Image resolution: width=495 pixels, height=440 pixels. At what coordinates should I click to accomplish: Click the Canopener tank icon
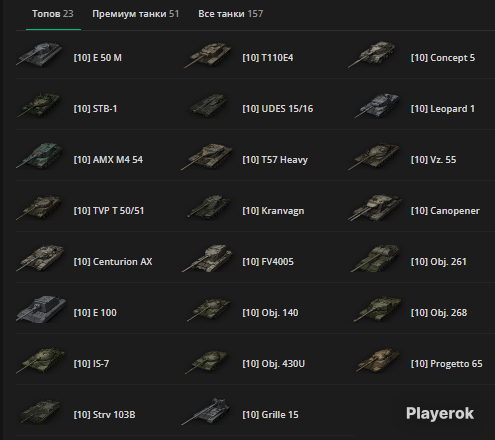[375, 208]
